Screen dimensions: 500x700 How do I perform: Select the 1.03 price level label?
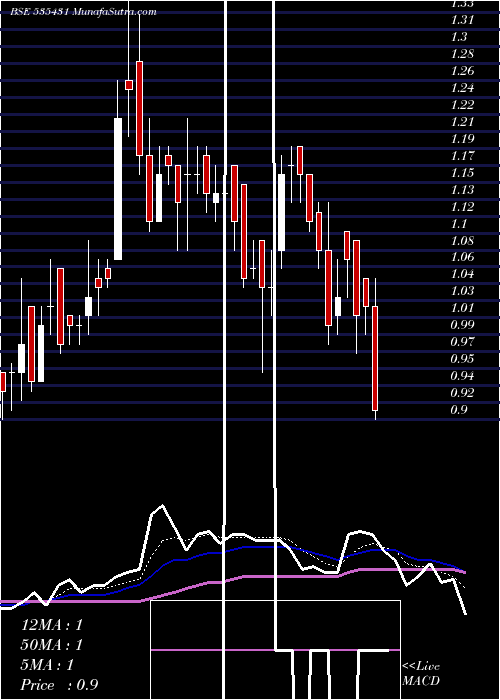[462, 291]
